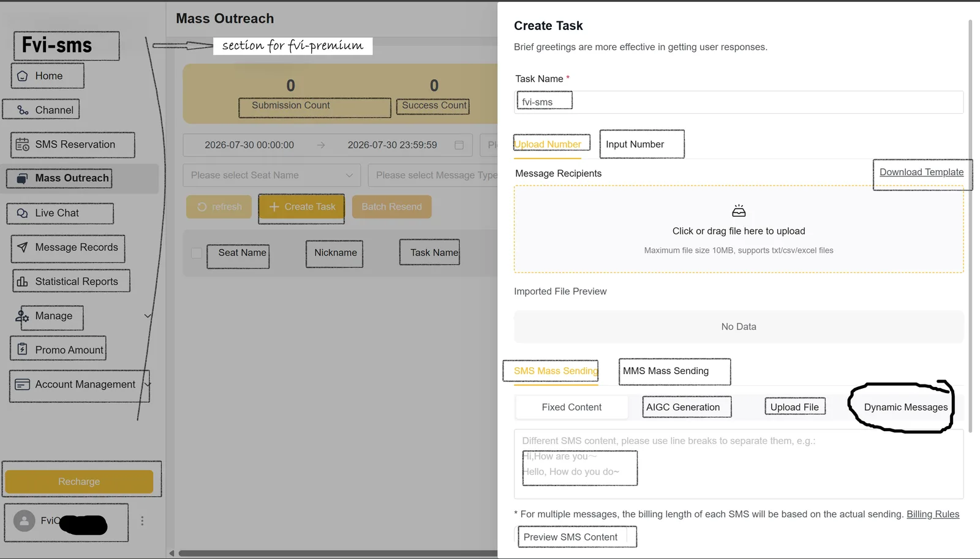Click the Task Name input field
980x559 pixels.
point(739,102)
